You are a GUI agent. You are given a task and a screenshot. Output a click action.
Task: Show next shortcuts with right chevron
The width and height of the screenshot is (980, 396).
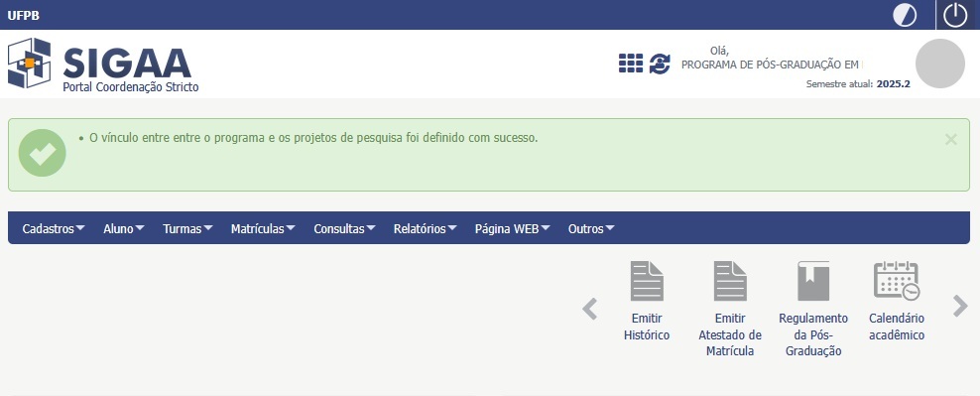960,306
